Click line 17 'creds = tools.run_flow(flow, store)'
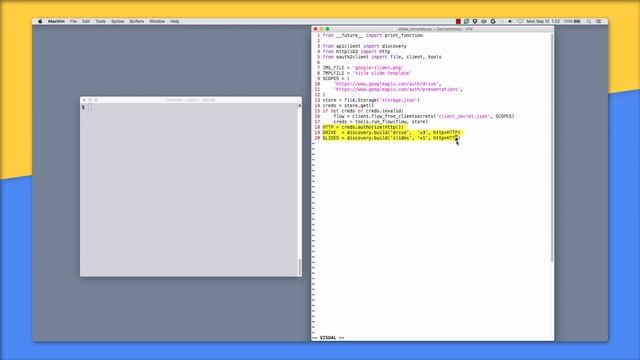Screen dimensions: 640x360 (x=380, y=122)
